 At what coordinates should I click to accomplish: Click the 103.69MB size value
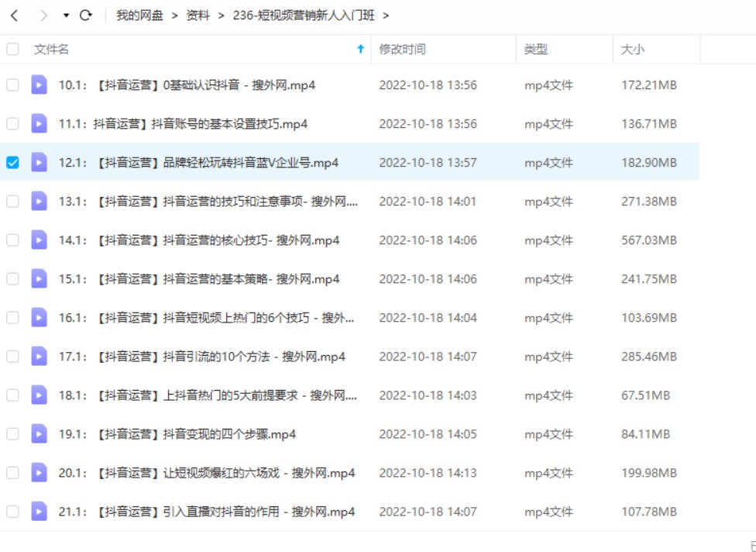click(649, 318)
